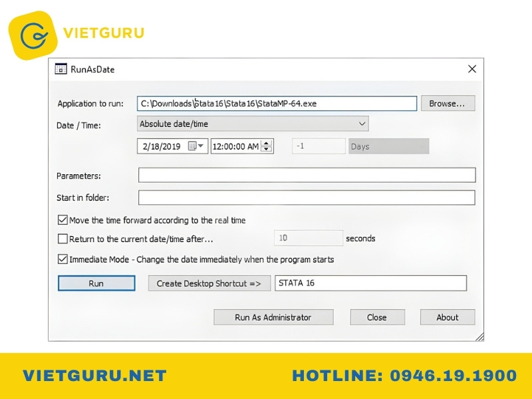Viewport: 532px width, 399px height.
Task: Click the Run button
Action: point(96,283)
